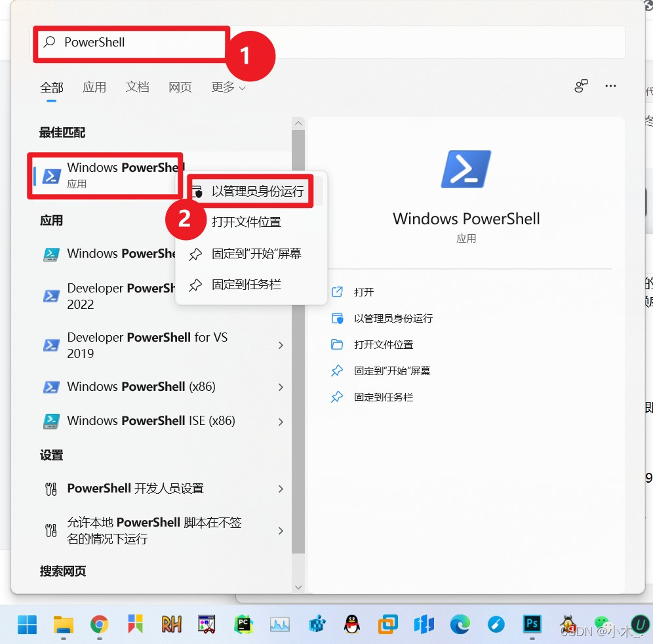The width and height of the screenshot is (653, 644).
Task: Switch to the 全部 tab
Action: 52,87
